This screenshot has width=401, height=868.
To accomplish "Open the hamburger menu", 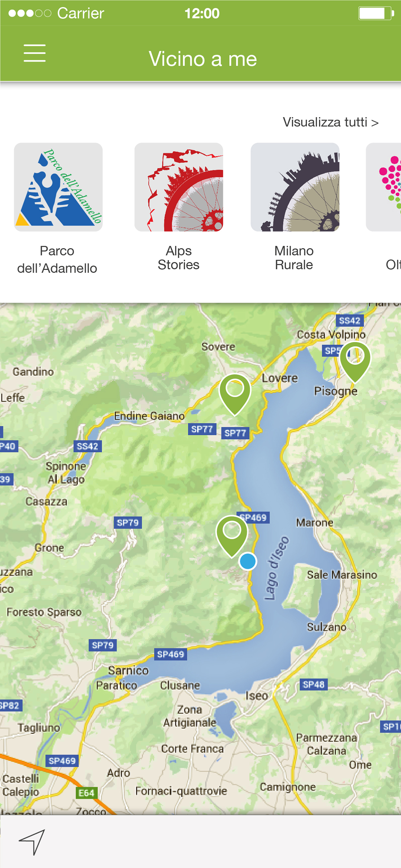I will pyautogui.click(x=34, y=53).
